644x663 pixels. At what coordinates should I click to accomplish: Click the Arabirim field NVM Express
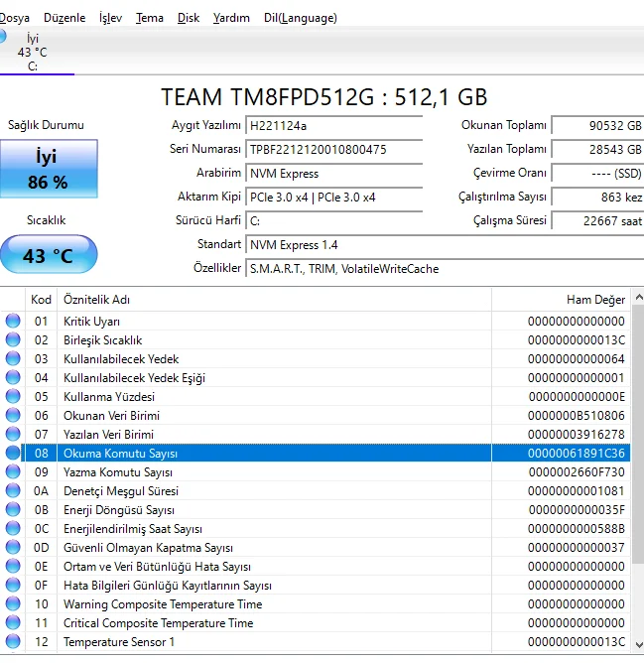[334, 174]
